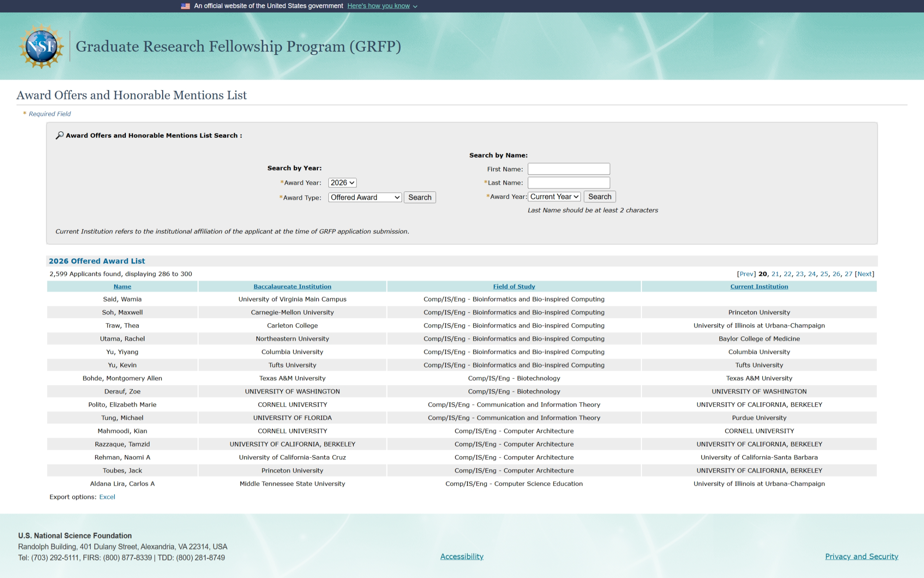The image size is (924, 578).
Task: Click 'Comp/IS/Eng - Computer Science Education' cell
Action: click(514, 484)
